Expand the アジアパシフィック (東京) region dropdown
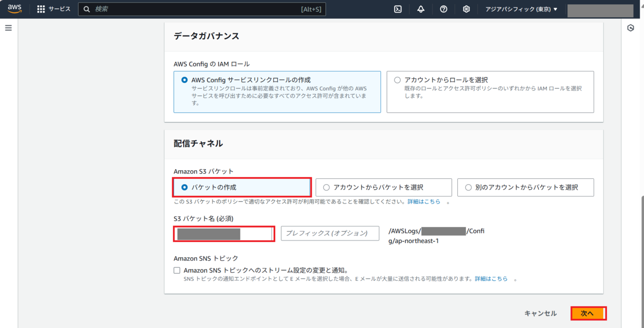Screen dimensions: 644x328 point(522,9)
